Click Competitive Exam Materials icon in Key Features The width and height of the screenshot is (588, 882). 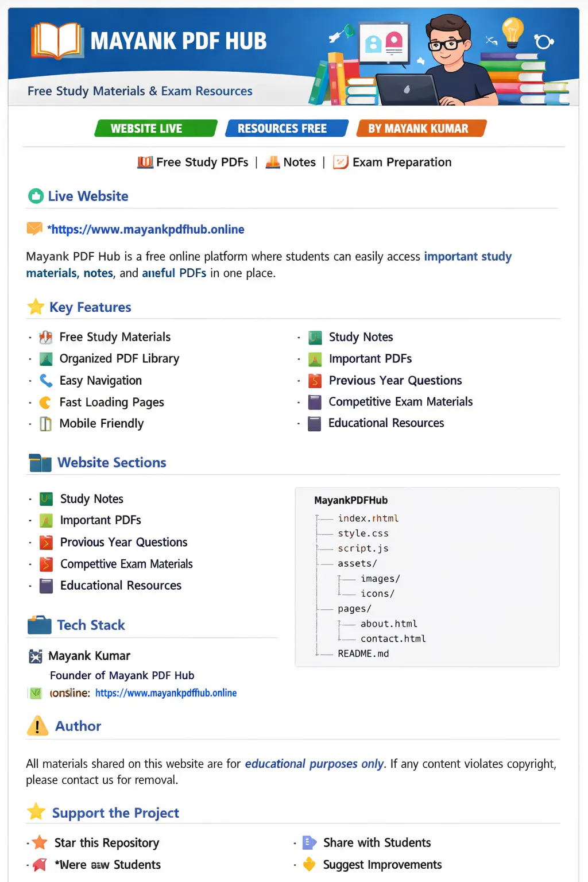[x=315, y=402]
